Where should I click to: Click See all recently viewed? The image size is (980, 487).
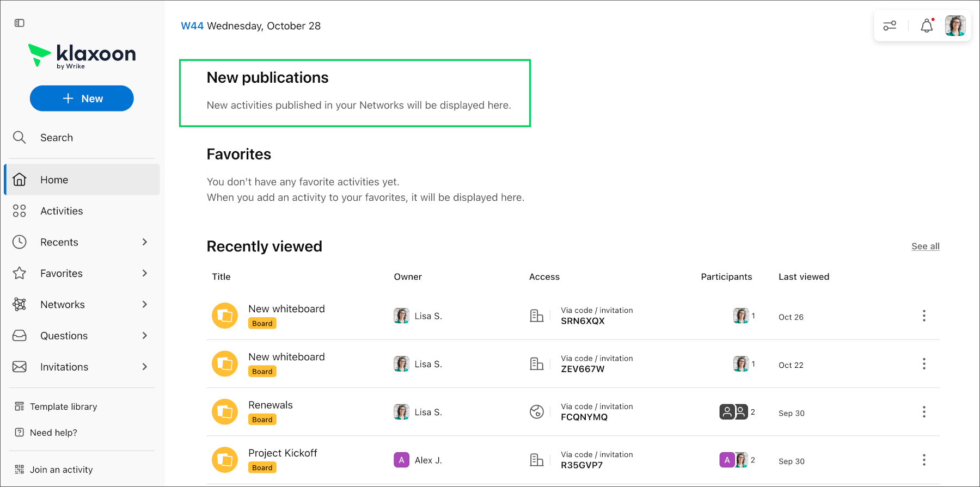pos(926,246)
